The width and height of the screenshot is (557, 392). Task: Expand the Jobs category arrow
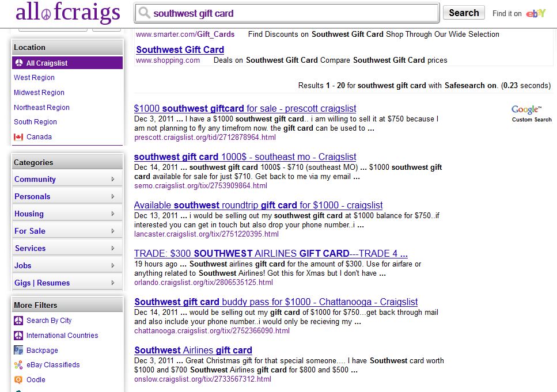tap(113, 265)
